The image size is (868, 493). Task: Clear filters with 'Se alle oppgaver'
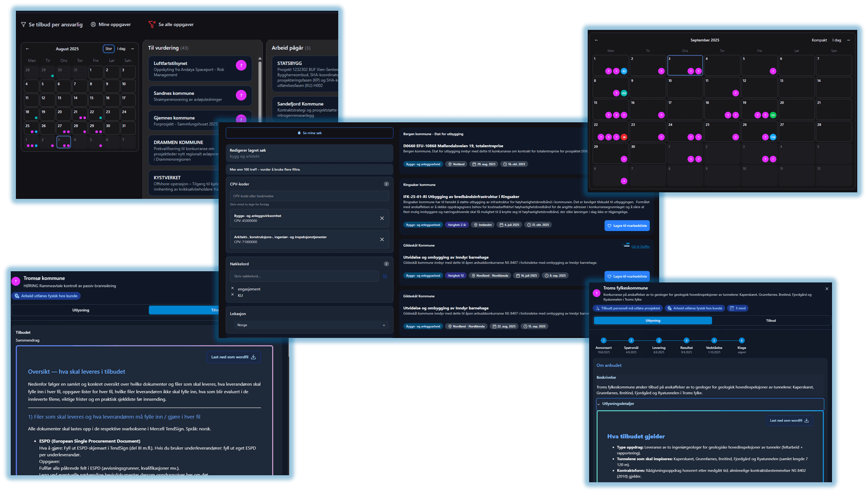[x=171, y=25]
